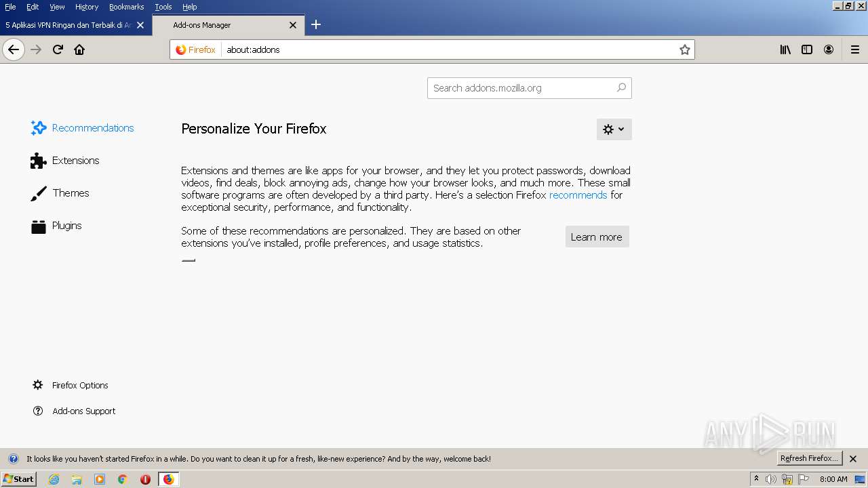Click the 8:00 AM system clock
Screen dimensions: 868x488
(833, 479)
